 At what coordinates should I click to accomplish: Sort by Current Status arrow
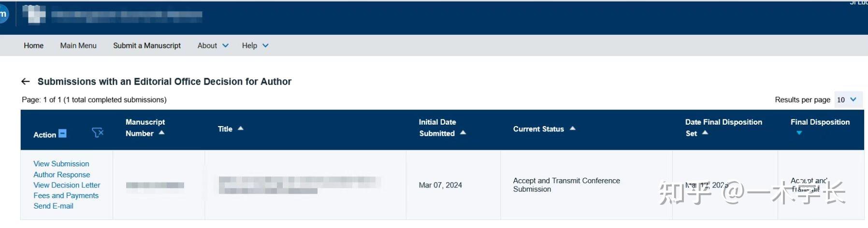[x=573, y=128]
